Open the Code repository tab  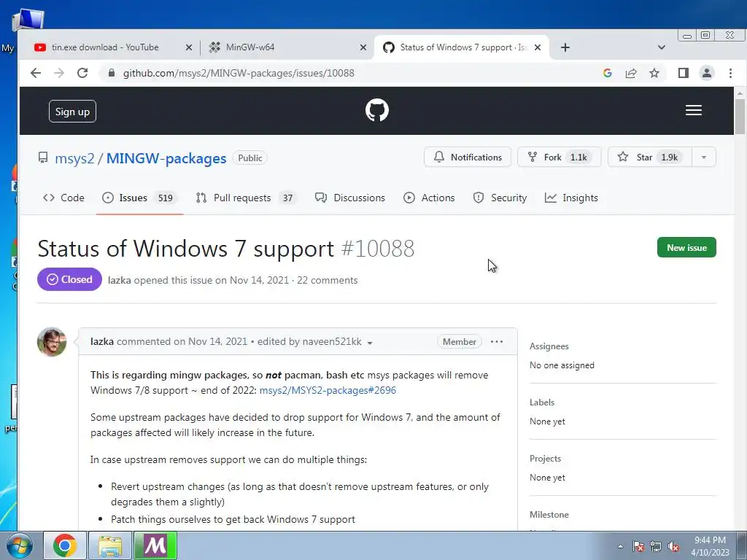click(x=64, y=198)
